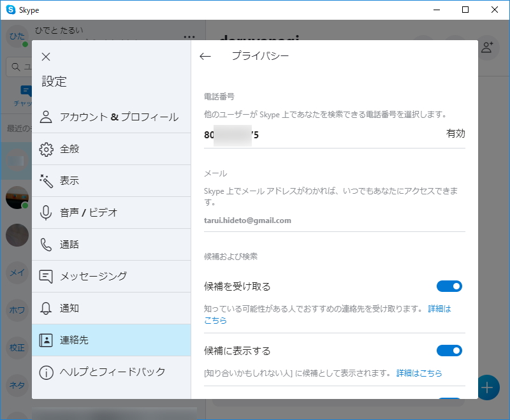Disable the 候補を受け取る toggle
Screen dimensions: 510x420
(449, 287)
